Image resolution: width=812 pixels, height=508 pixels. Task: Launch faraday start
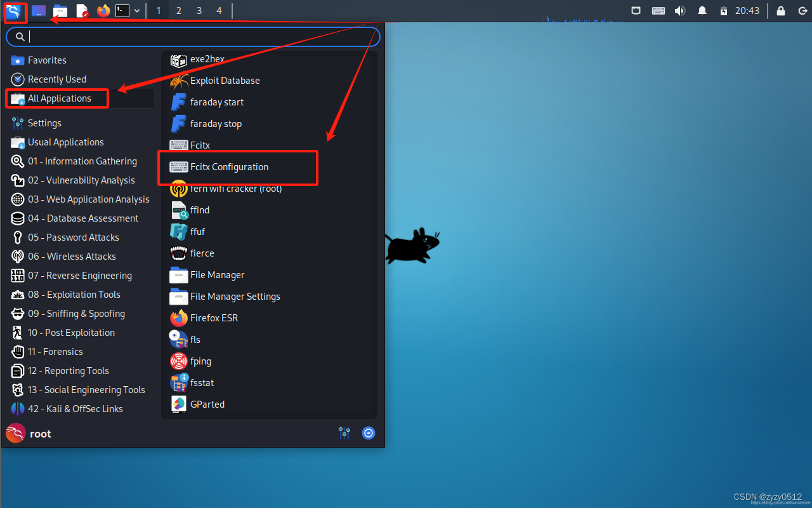tap(270, 102)
